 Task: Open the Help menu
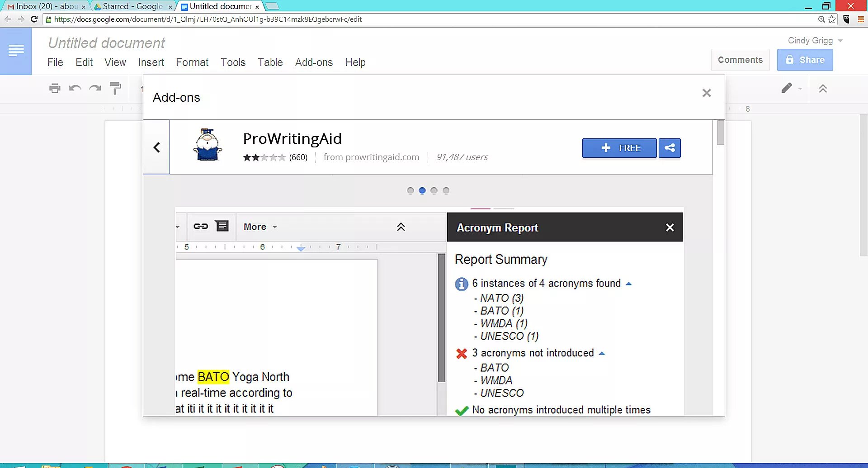(355, 62)
